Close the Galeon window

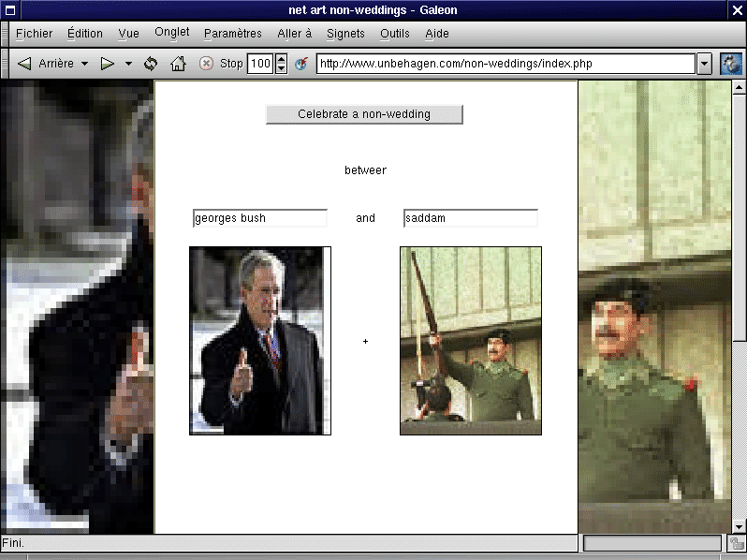pyautogui.click(x=737, y=10)
